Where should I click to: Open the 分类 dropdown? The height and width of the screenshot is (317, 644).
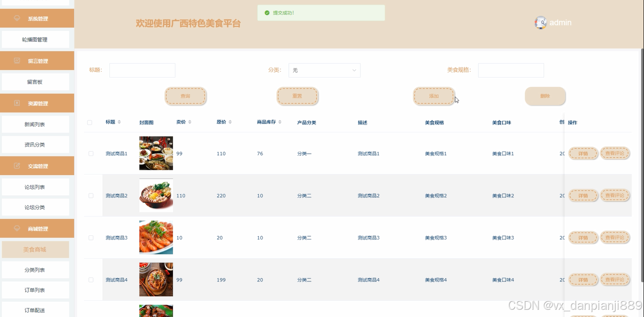click(x=324, y=70)
